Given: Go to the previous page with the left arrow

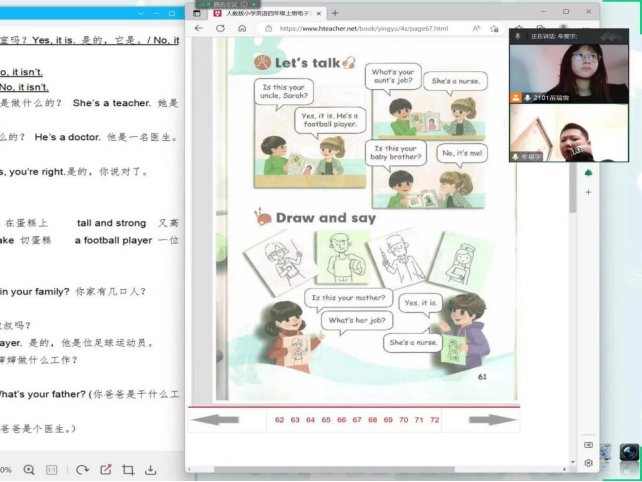Looking at the screenshot, I should (214, 420).
